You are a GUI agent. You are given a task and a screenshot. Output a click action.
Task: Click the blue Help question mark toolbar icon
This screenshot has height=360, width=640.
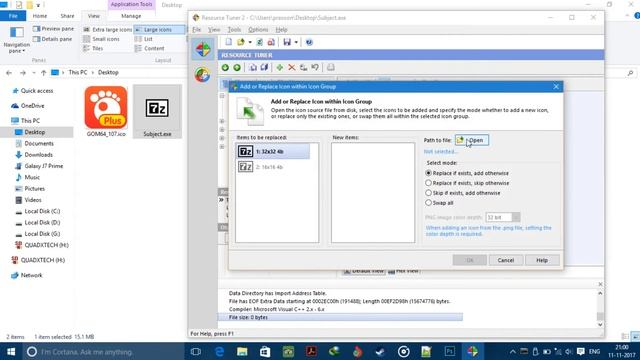click(309, 42)
